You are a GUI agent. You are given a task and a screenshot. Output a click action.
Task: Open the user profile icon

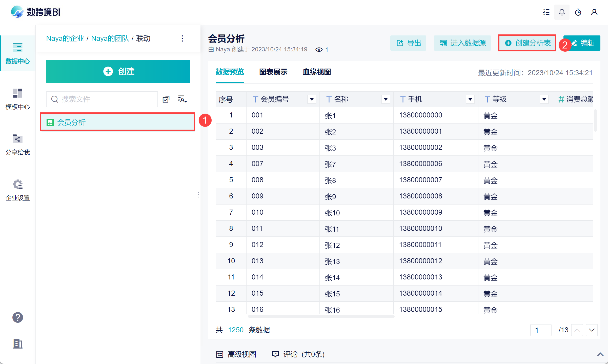[x=594, y=12]
